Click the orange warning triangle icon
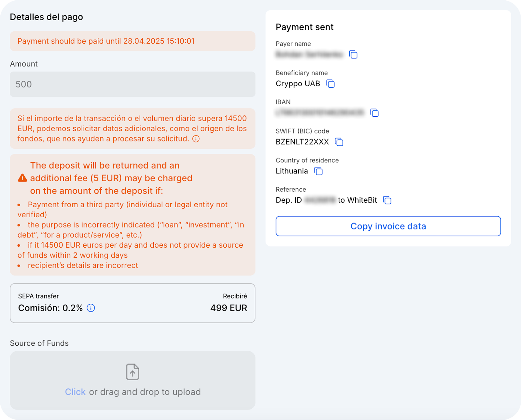Viewport: 521px width, 420px height. coord(22,178)
